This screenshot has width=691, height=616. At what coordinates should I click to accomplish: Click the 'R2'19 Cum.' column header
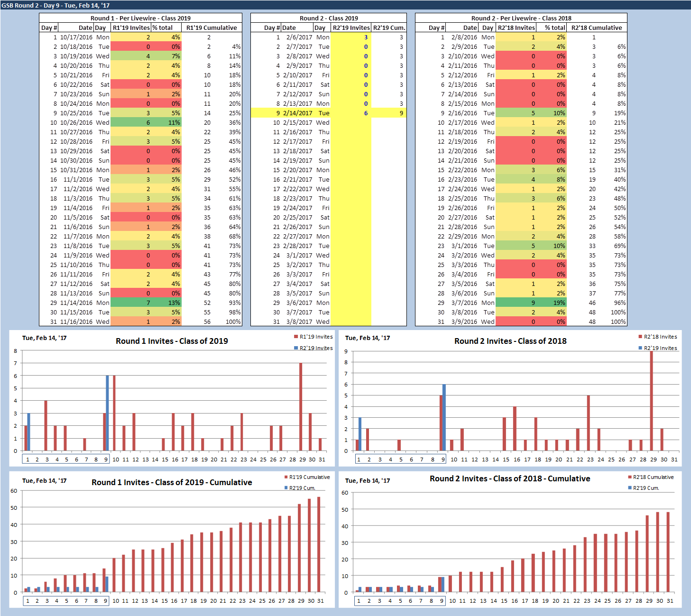[x=389, y=28]
